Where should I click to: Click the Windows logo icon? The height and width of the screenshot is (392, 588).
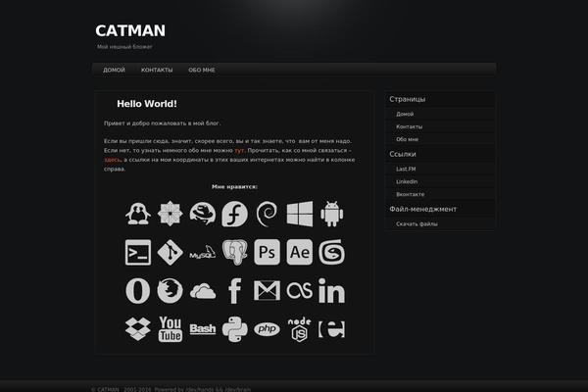pos(299,214)
